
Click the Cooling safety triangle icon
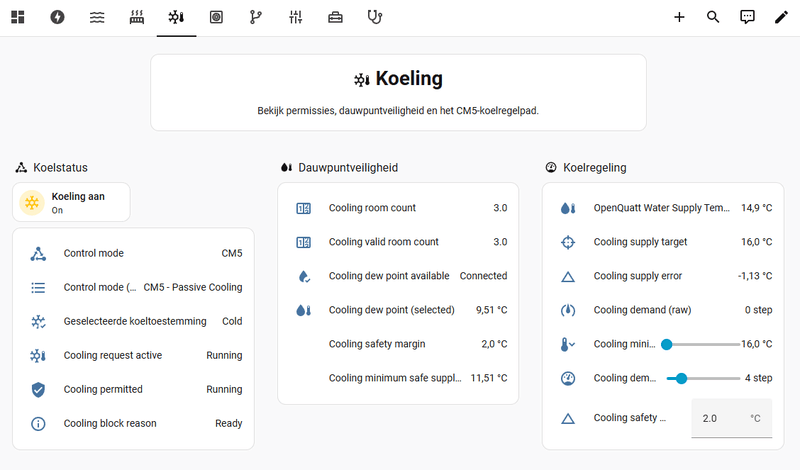[x=568, y=418]
